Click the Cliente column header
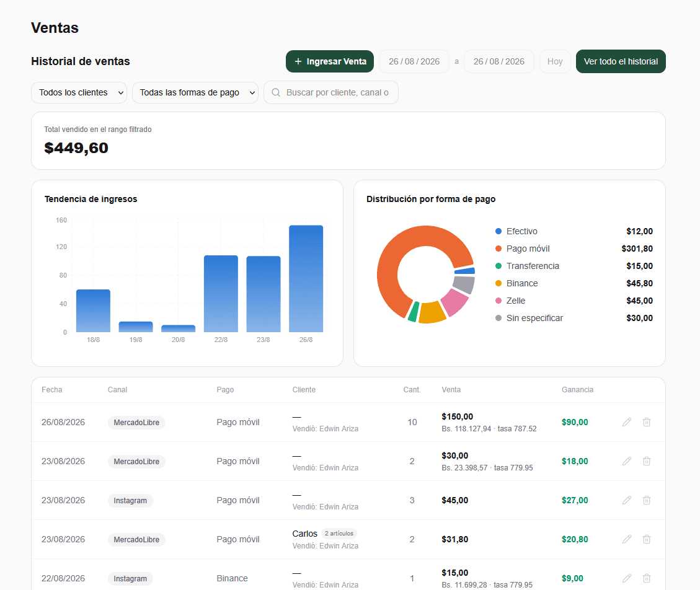Image resolution: width=700 pixels, height=590 pixels. [304, 390]
